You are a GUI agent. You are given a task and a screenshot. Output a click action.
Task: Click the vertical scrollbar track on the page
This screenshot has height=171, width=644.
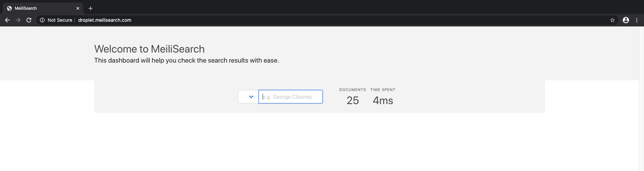point(641,100)
